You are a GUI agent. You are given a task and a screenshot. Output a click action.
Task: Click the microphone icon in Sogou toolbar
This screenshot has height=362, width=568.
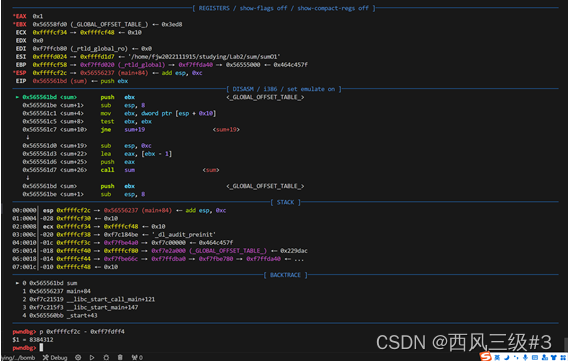coord(525,358)
